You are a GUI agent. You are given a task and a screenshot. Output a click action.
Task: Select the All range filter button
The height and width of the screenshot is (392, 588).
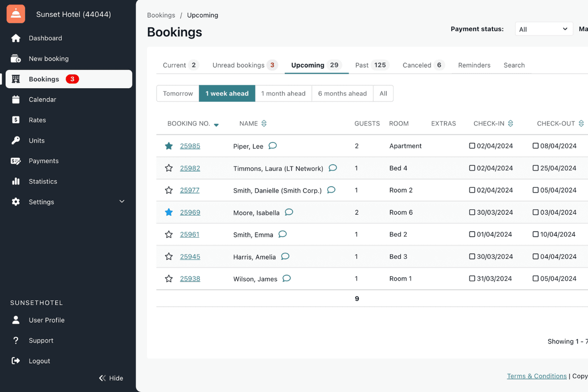(x=383, y=94)
